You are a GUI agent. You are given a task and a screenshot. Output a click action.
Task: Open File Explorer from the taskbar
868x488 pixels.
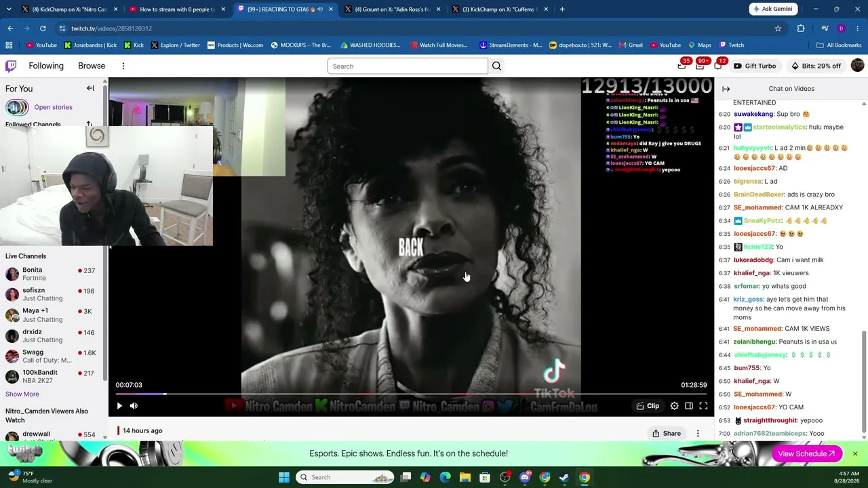465,477
